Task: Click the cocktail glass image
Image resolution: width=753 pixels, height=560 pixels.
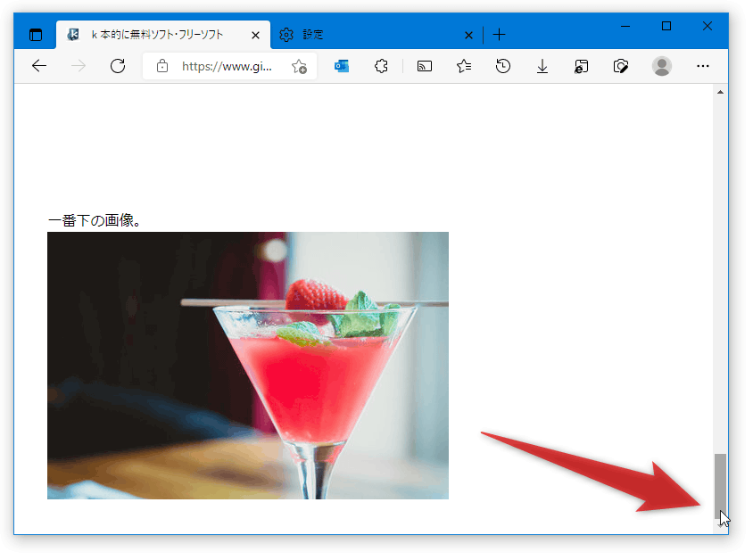Action: click(x=248, y=366)
